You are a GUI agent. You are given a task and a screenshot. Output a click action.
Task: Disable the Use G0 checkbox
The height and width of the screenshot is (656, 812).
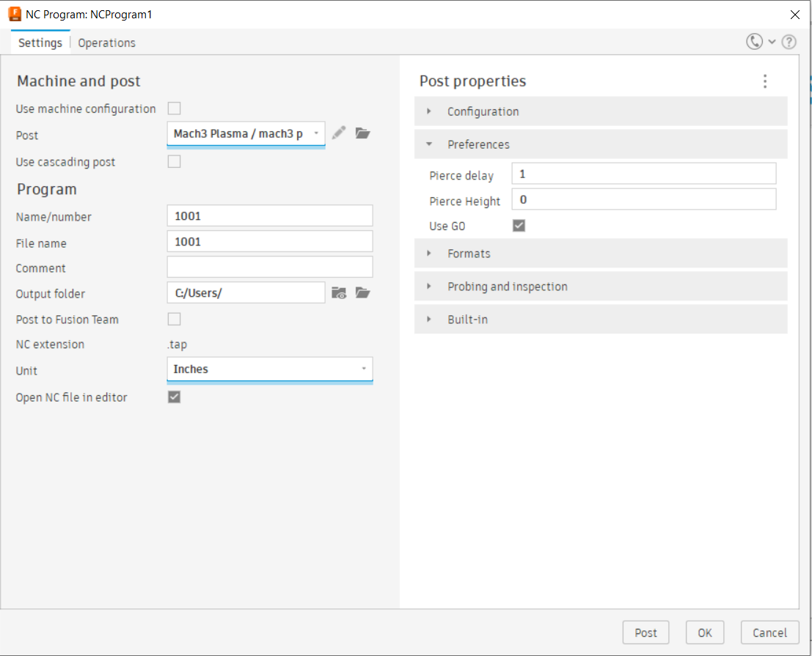(x=519, y=226)
